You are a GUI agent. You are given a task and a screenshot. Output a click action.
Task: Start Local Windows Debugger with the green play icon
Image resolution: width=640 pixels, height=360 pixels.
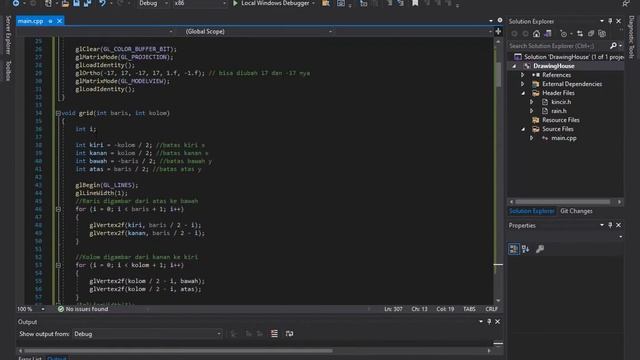point(235,3)
